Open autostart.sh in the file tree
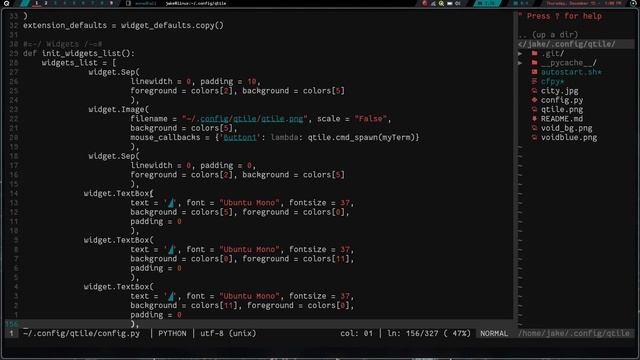The width and height of the screenshot is (640, 360). point(571,72)
